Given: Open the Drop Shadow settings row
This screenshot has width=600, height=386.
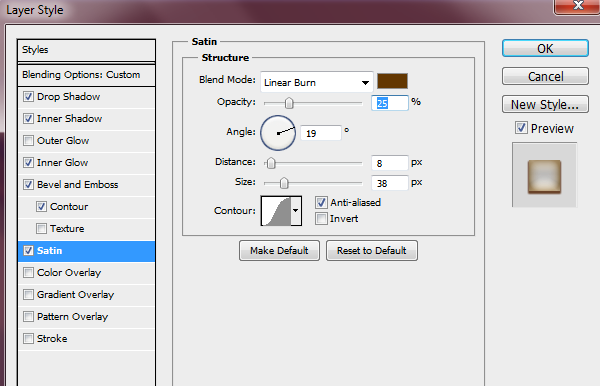Looking at the screenshot, I should tap(86, 97).
